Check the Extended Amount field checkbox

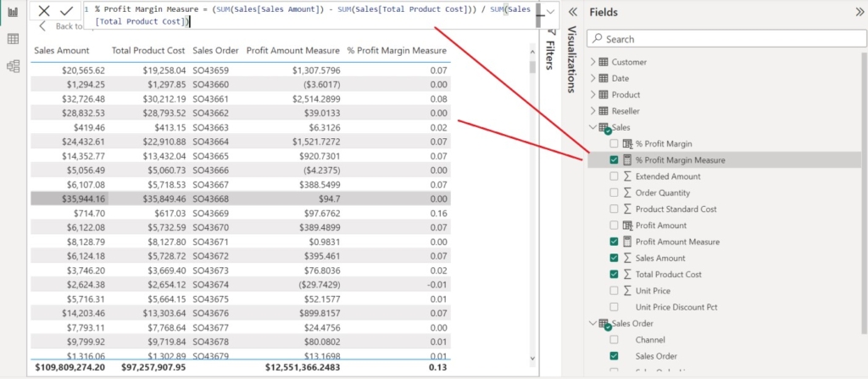pyautogui.click(x=614, y=176)
